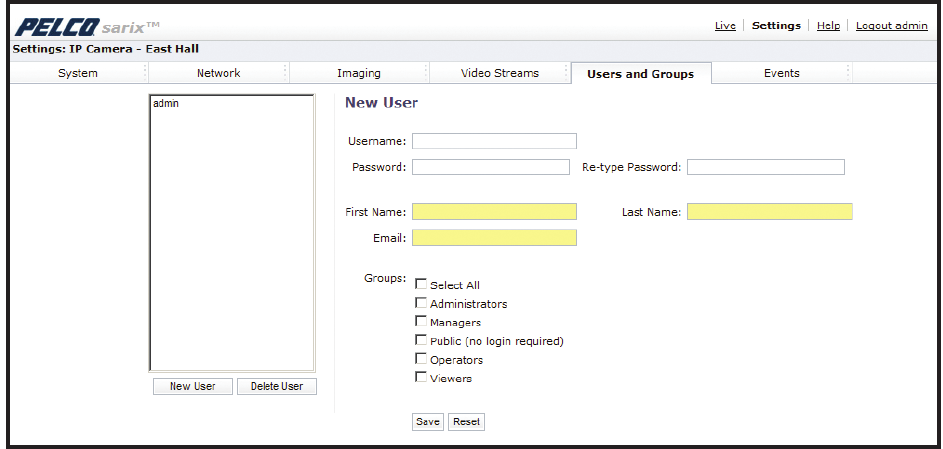Click the Delete User button
Viewport: 943px width, 449px height.
(277, 387)
